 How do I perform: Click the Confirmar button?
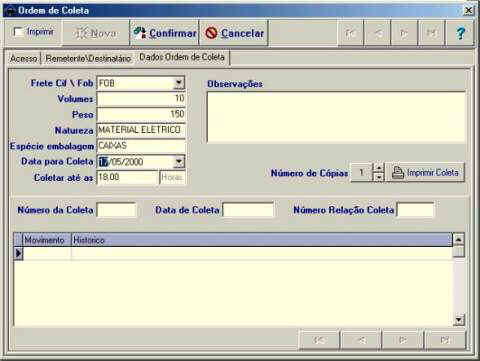coord(165,33)
